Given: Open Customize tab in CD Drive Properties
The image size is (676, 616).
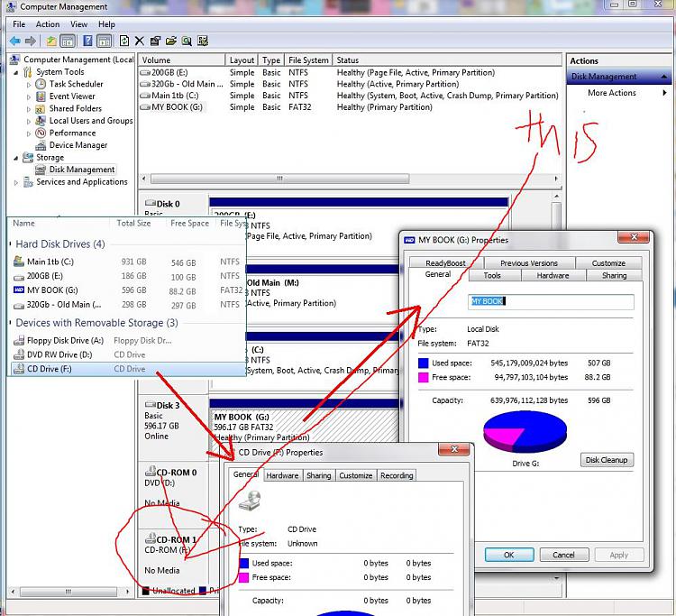Looking at the screenshot, I should click(356, 475).
